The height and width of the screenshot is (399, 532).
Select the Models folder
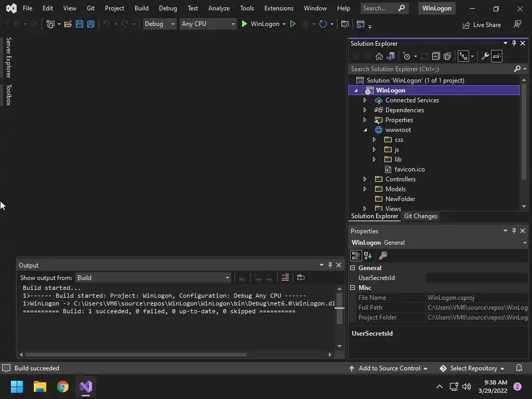point(395,189)
